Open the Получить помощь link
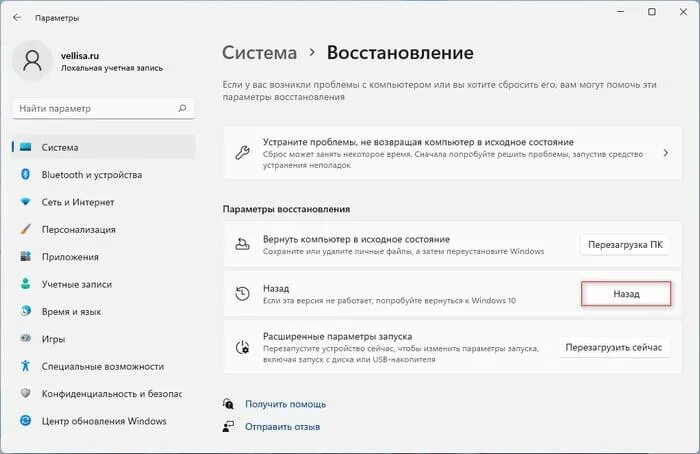The image size is (700, 454). tap(285, 404)
